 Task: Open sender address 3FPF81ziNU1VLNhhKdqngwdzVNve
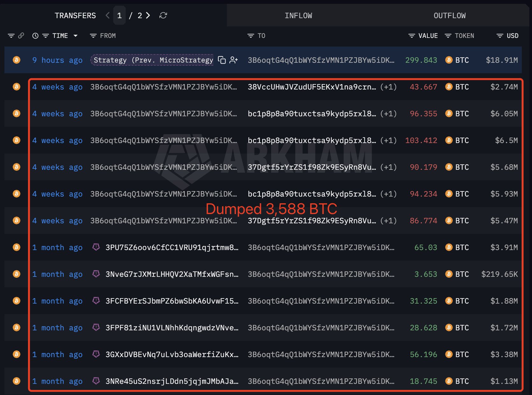tap(172, 327)
